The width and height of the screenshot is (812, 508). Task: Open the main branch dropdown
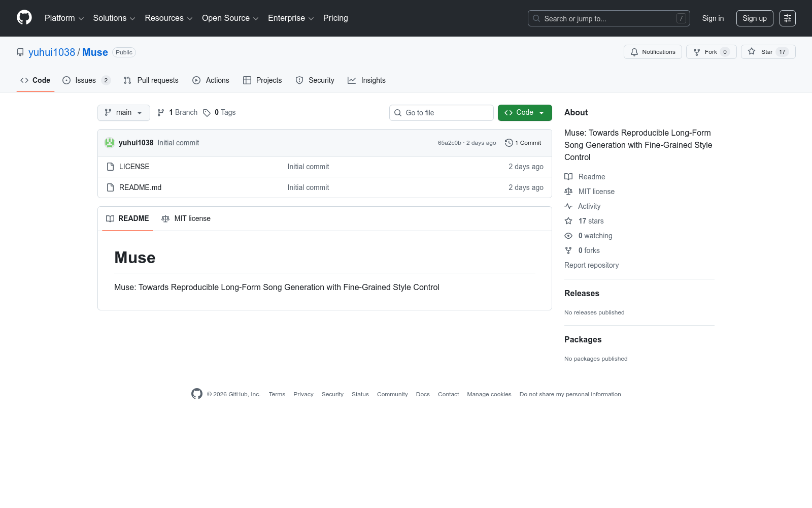(x=123, y=113)
